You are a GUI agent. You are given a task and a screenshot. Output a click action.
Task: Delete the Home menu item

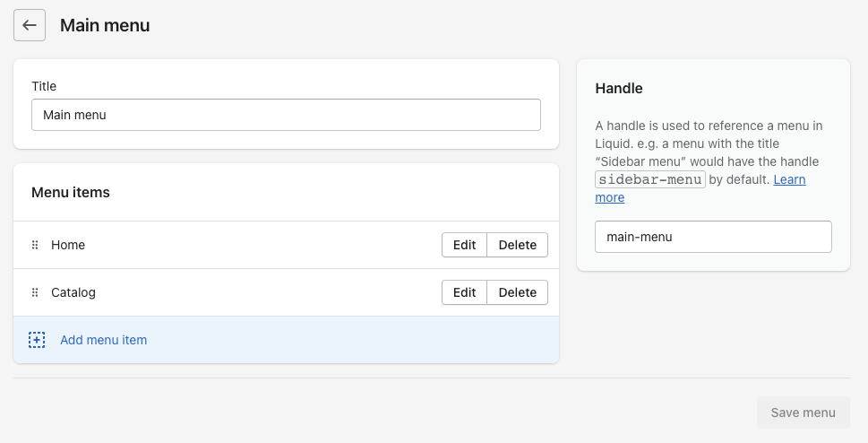click(517, 245)
